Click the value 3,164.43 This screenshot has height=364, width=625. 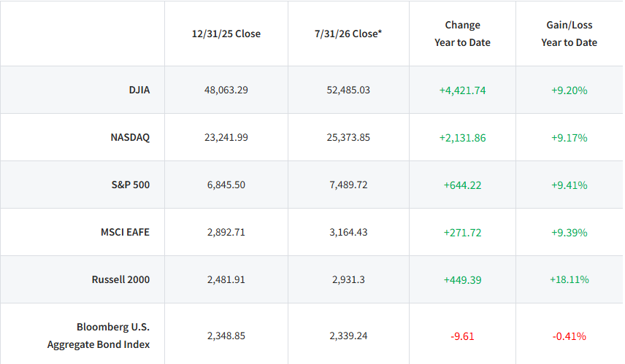click(x=348, y=232)
